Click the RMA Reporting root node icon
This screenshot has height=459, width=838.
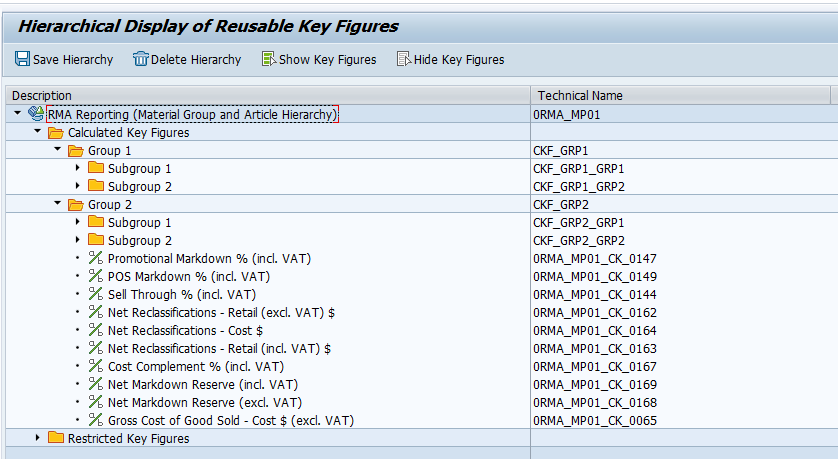click(36, 114)
